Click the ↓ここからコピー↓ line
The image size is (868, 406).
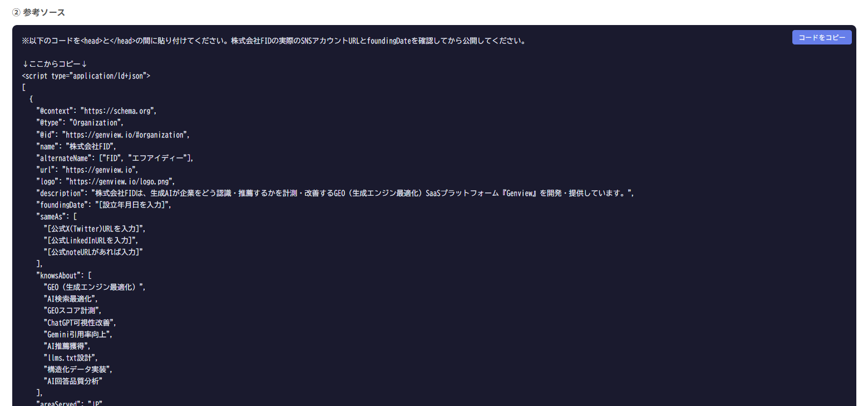(55, 64)
